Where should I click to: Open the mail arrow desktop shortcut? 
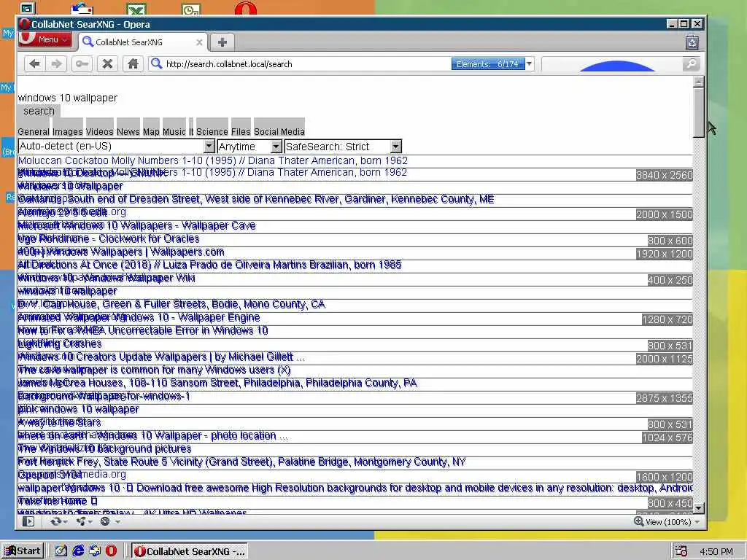coord(82,9)
